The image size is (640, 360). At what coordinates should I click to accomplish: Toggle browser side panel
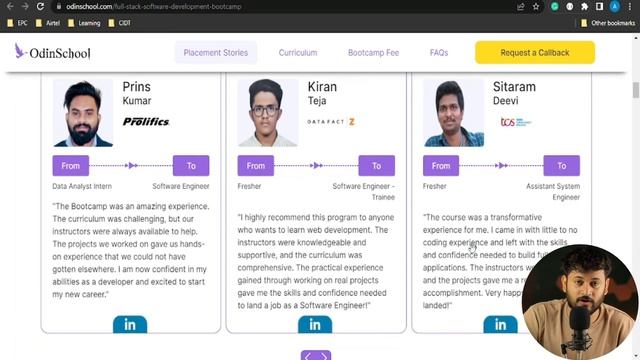599,7
